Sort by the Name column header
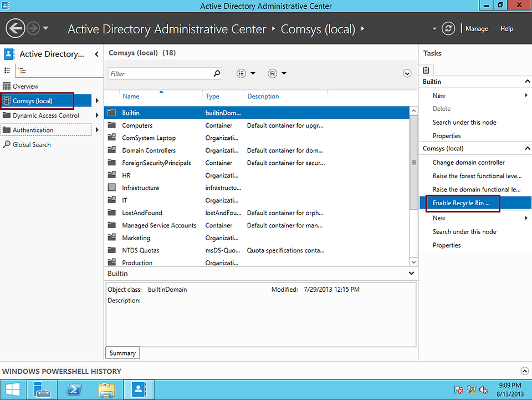The image size is (532, 400). (x=131, y=97)
